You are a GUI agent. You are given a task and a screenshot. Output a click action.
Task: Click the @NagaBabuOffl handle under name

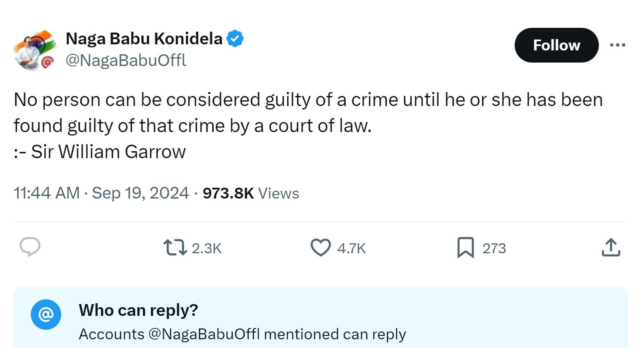tap(126, 60)
